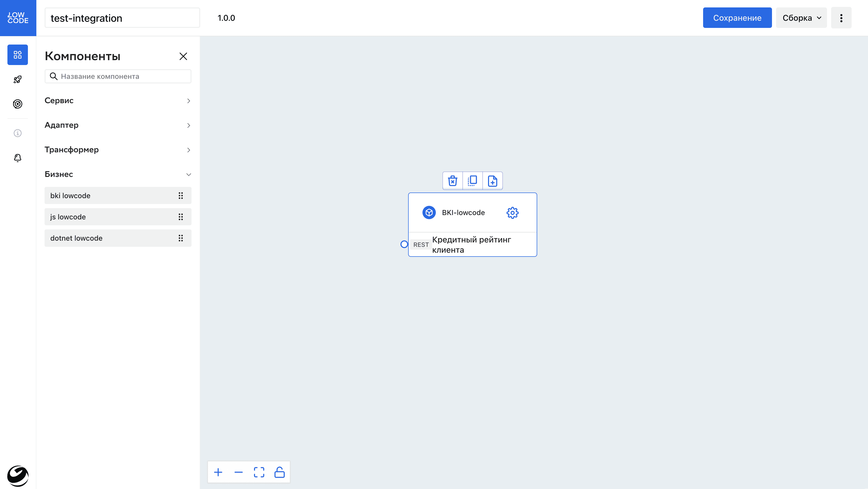Click the add file icon above node

click(492, 181)
